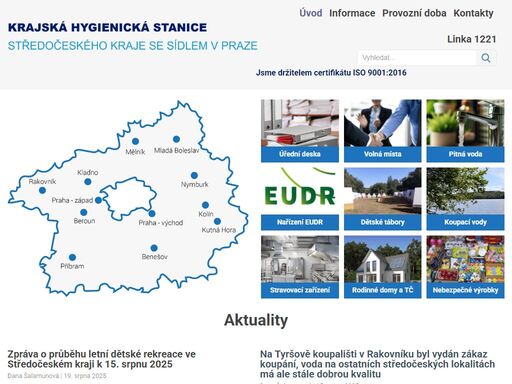Open the Kontakty menu item

point(473,13)
